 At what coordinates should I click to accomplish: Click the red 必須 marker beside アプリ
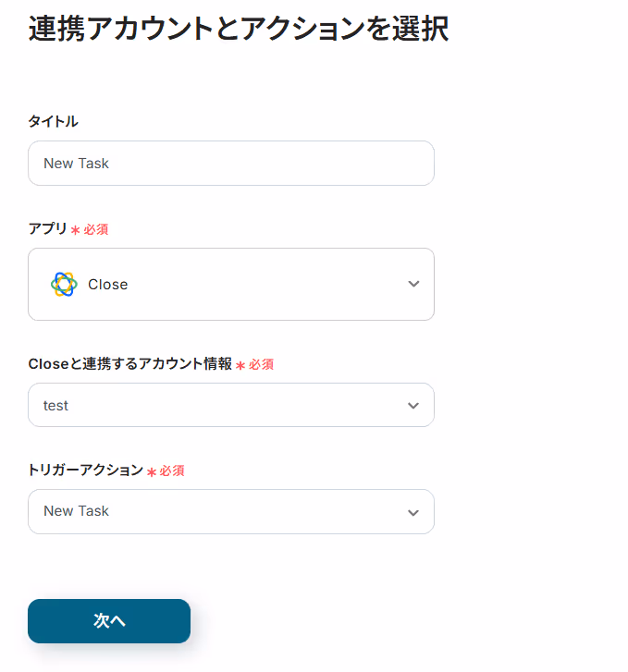coord(95,229)
